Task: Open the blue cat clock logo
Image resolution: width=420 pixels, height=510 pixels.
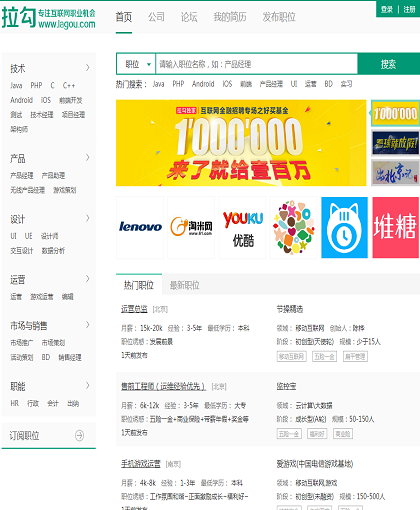Action: [344, 227]
